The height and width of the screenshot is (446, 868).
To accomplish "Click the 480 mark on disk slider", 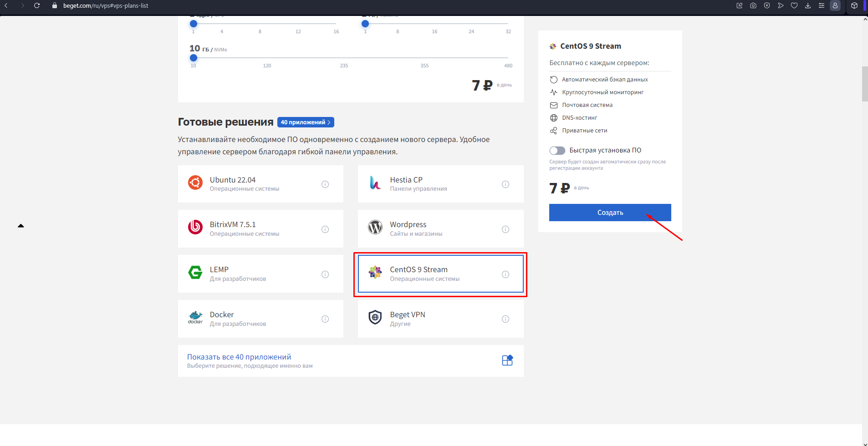I will click(508, 66).
